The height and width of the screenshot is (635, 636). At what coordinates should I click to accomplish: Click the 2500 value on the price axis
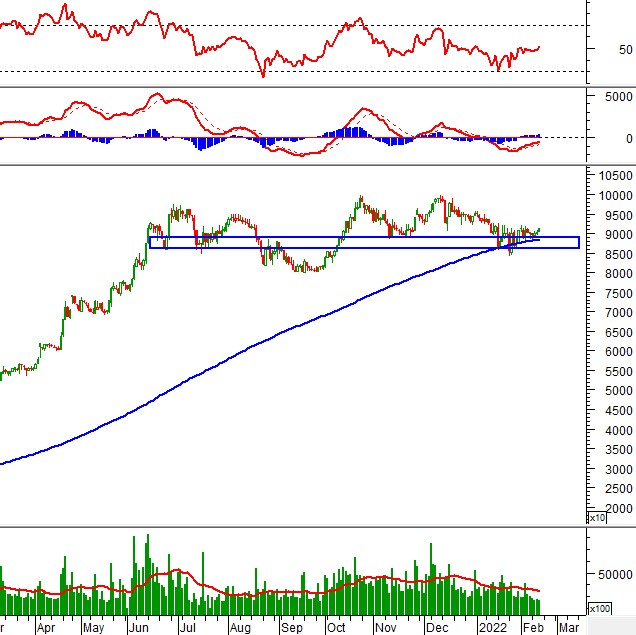pyautogui.click(x=618, y=489)
